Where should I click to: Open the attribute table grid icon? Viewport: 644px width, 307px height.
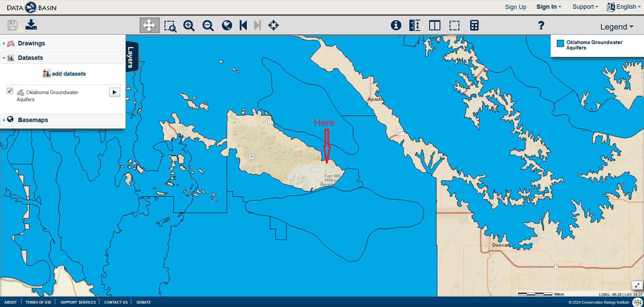pos(474,25)
